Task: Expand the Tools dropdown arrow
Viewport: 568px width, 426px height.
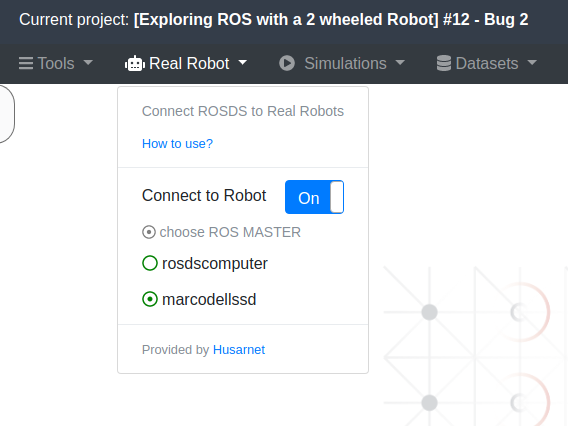Action: (x=88, y=63)
